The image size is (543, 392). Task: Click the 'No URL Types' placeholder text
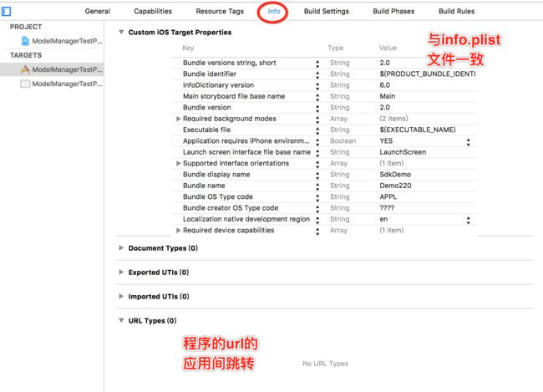click(x=325, y=364)
